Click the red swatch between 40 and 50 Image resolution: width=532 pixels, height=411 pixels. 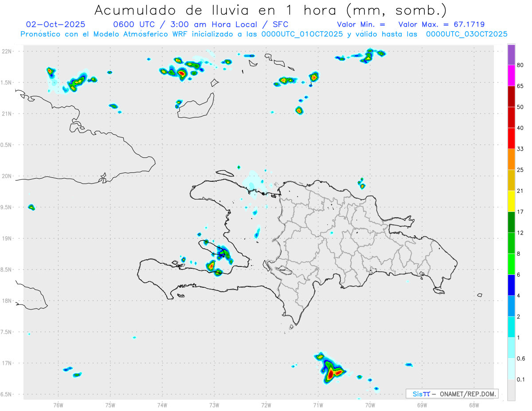point(511,117)
